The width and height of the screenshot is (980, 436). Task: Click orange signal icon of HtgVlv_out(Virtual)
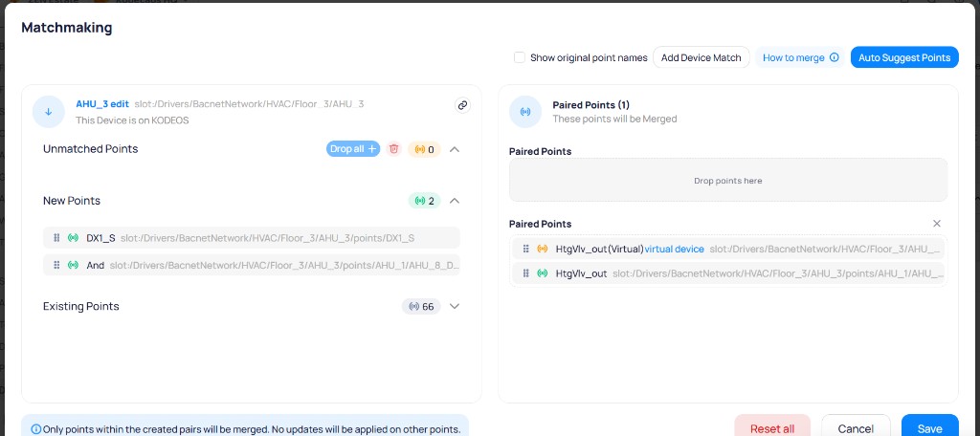[543, 249]
